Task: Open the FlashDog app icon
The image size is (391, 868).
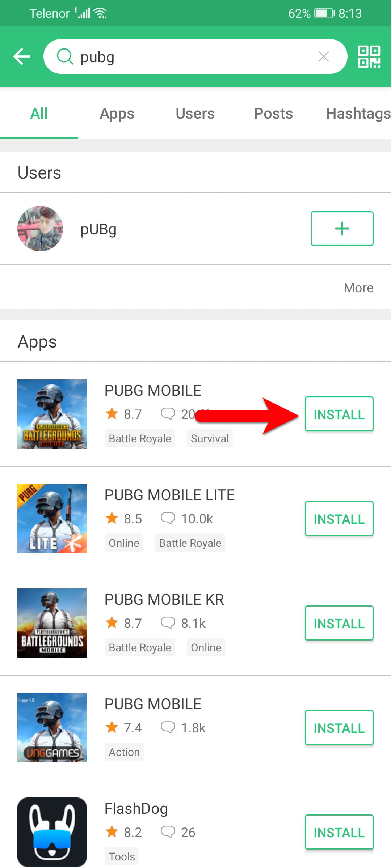Action: pyautogui.click(x=52, y=832)
